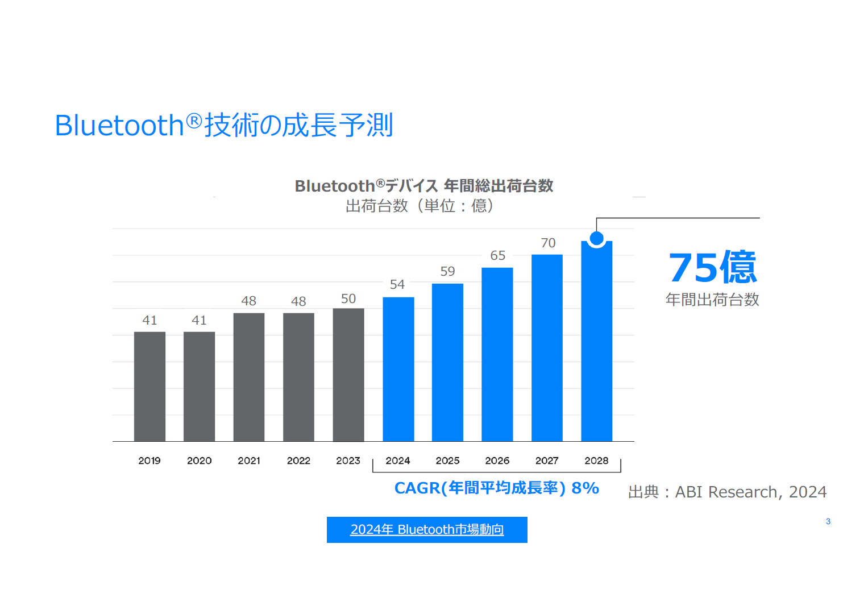Click the axis label 2023
Screen dimensions: 868x614
click(348, 460)
